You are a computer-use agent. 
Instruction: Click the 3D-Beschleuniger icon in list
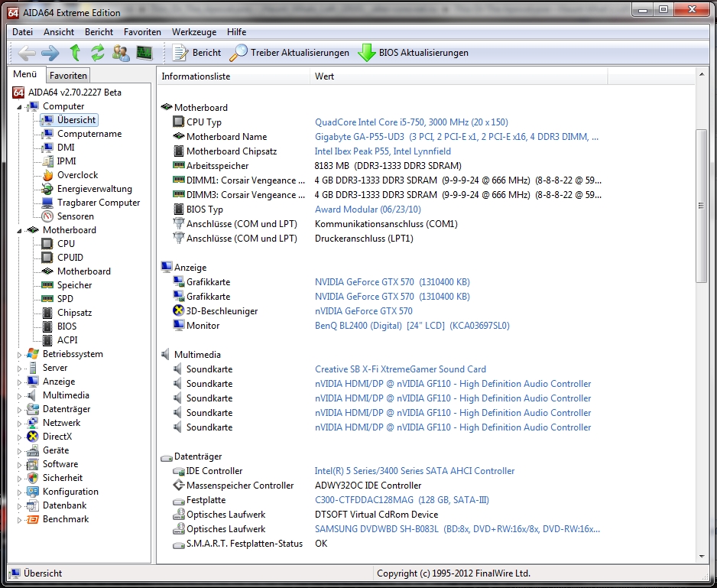178,310
